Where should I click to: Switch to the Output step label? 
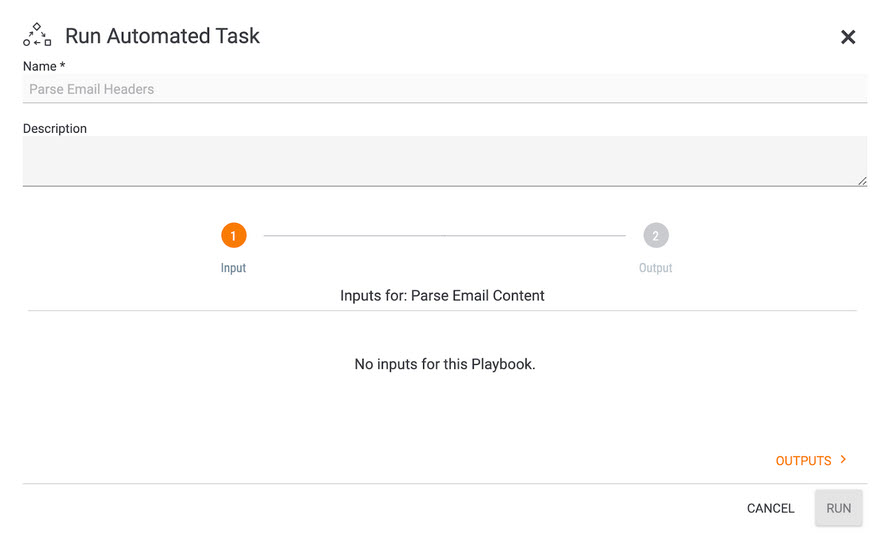click(x=655, y=268)
